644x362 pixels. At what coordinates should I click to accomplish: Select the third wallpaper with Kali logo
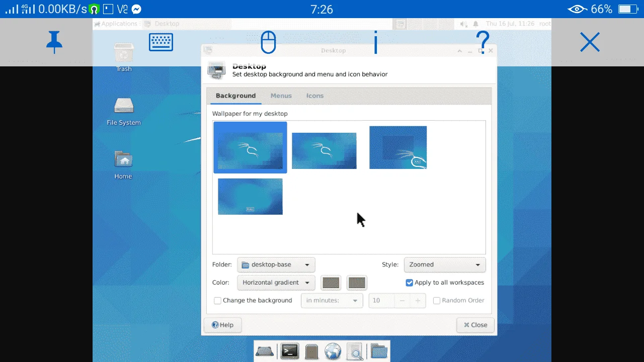[398, 147]
